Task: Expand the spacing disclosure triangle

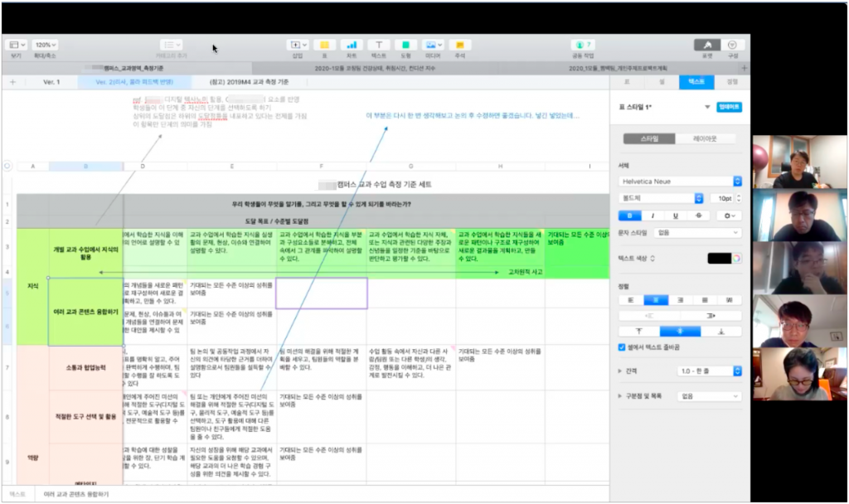Action: [x=622, y=371]
